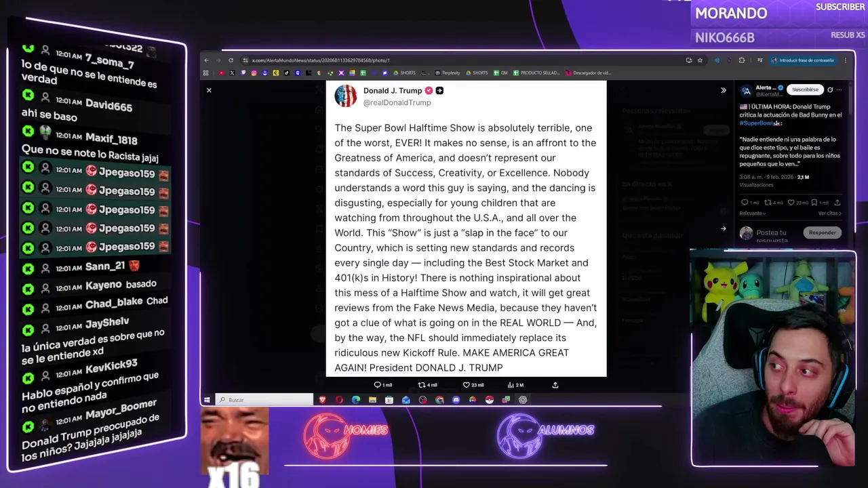
Task: Share icon in the sidebar tweet
Action: coord(837,203)
